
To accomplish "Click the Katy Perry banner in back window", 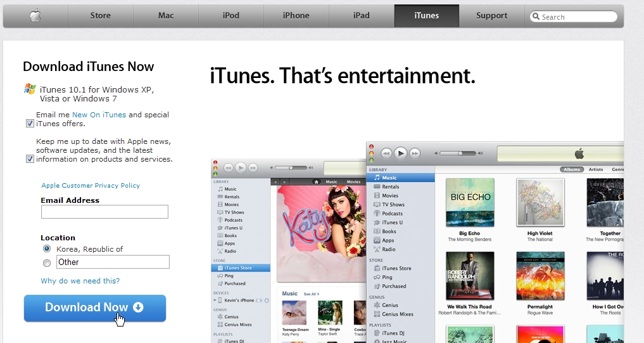I will coord(321,233).
